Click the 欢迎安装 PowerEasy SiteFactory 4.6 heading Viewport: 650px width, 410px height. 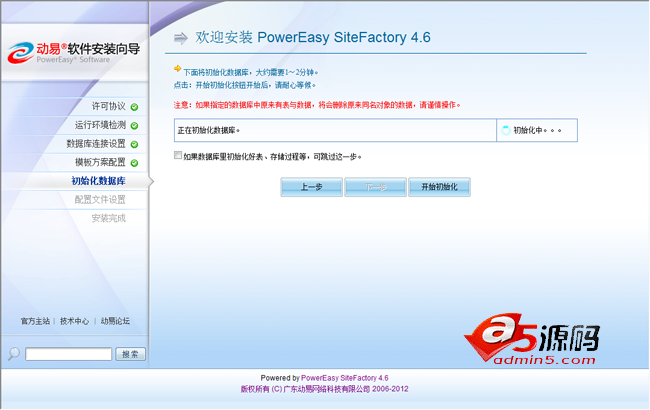coord(313,37)
